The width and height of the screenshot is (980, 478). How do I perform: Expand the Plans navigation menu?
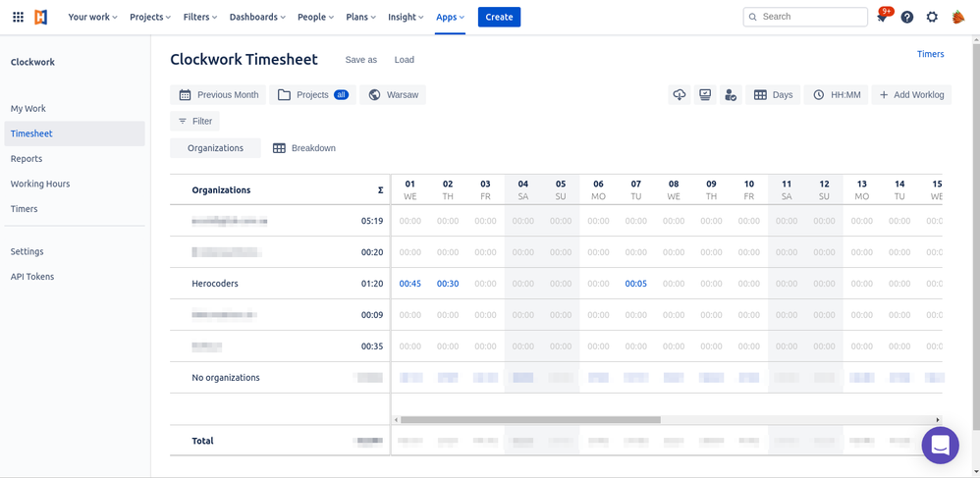360,17
